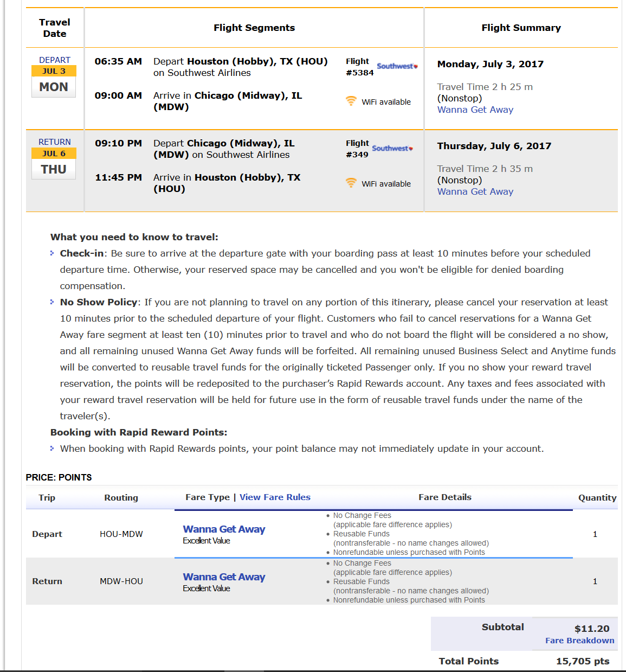This screenshot has width=626, height=672.
Task: Click the Subtotal label
Action: [x=503, y=627]
